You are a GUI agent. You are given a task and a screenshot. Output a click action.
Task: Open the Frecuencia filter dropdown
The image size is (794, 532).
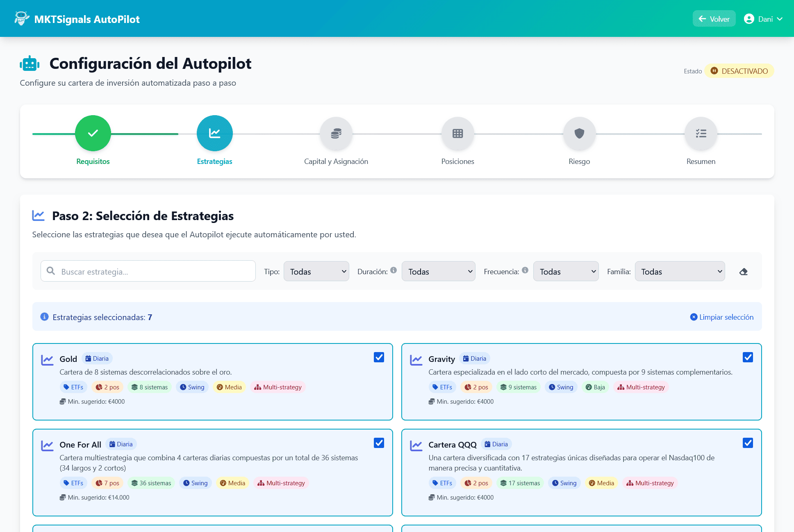pos(566,271)
